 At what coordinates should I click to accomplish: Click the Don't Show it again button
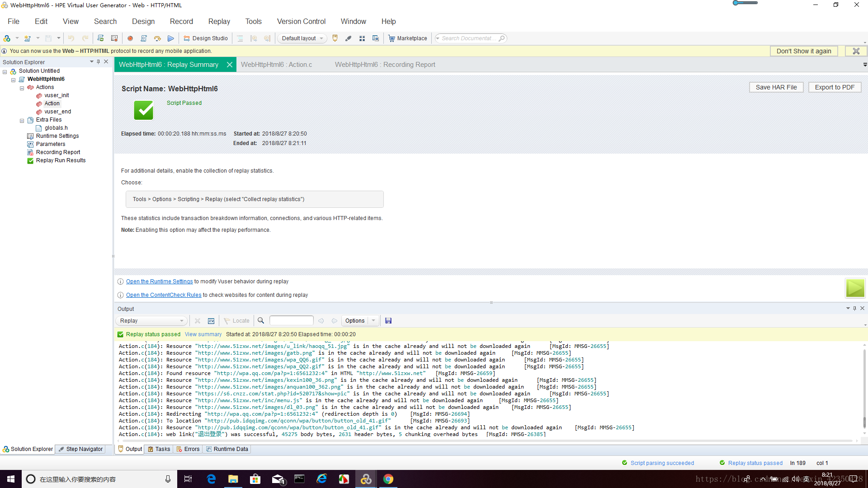click(804, 51)
